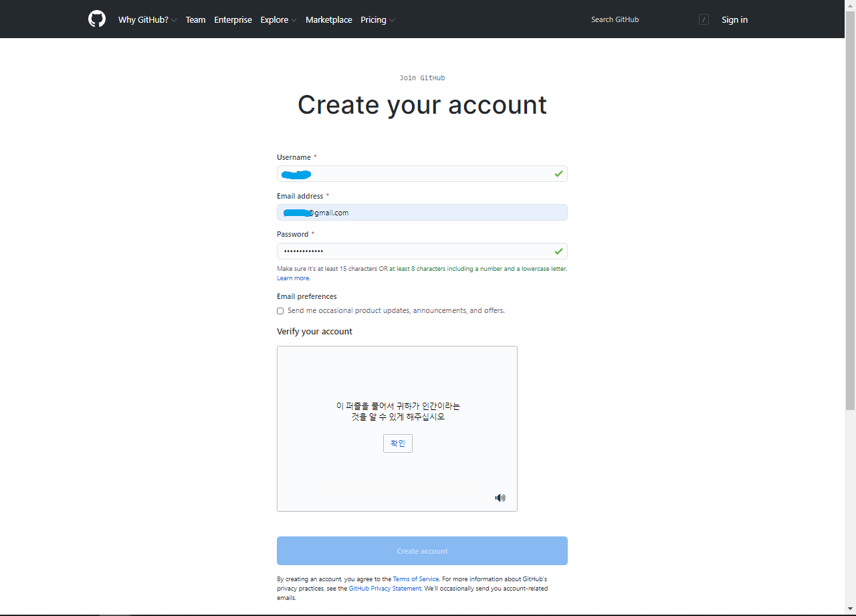Click into the Email address field
The image size is (856, 616).
click(422, 213)
